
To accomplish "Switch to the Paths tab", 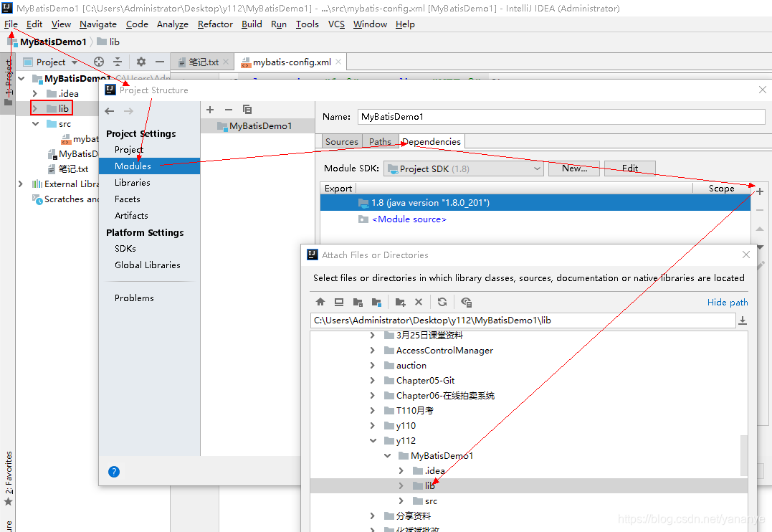I will (x=380, y=142).
